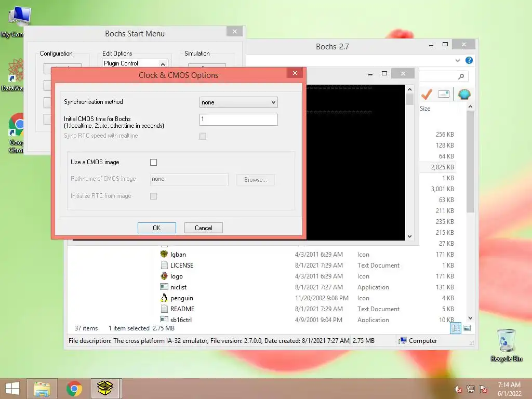Click the console window scroll down arrow
Image resolution: width=532 pixels, height=399 pixels.
[409, 236]
